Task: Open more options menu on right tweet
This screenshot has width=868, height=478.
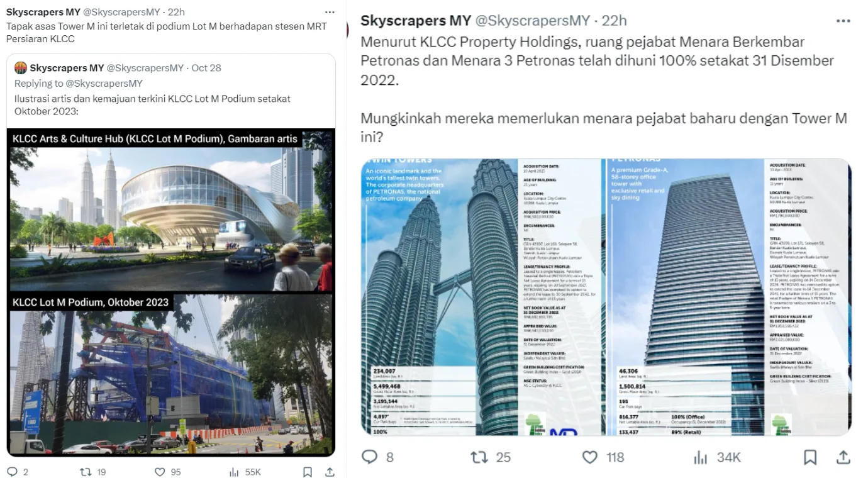Action: coord(843,21)
